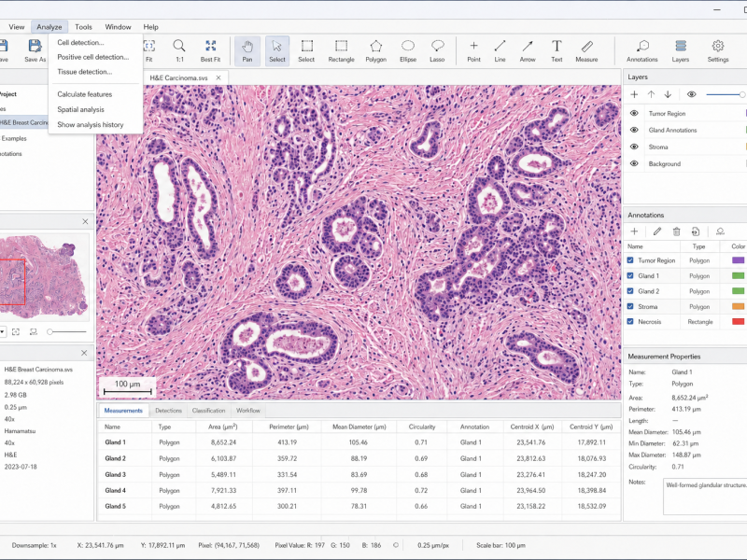The width and height of the screenshot is (747, 560).
Task: Close the image info panel
Action: 84,353
